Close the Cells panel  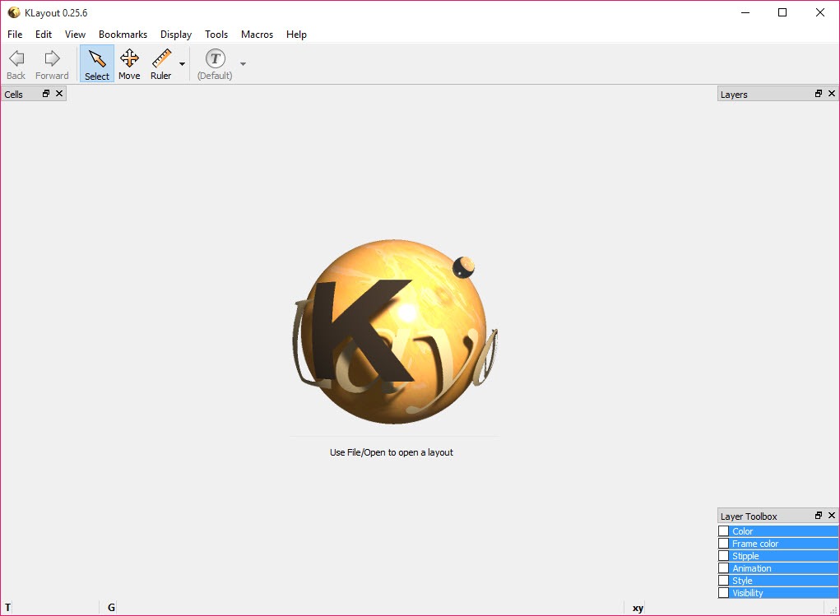pyautogui.click(x=59, y=93)
